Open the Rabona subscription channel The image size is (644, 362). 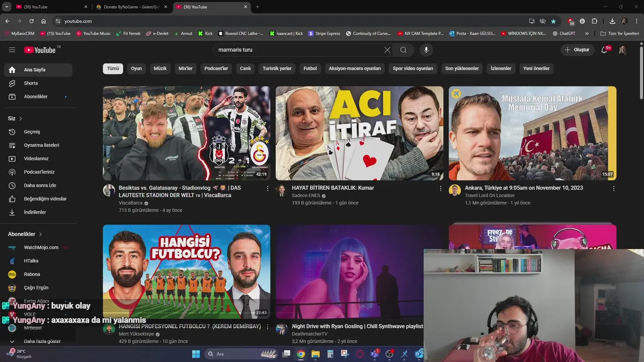(38, 275)
